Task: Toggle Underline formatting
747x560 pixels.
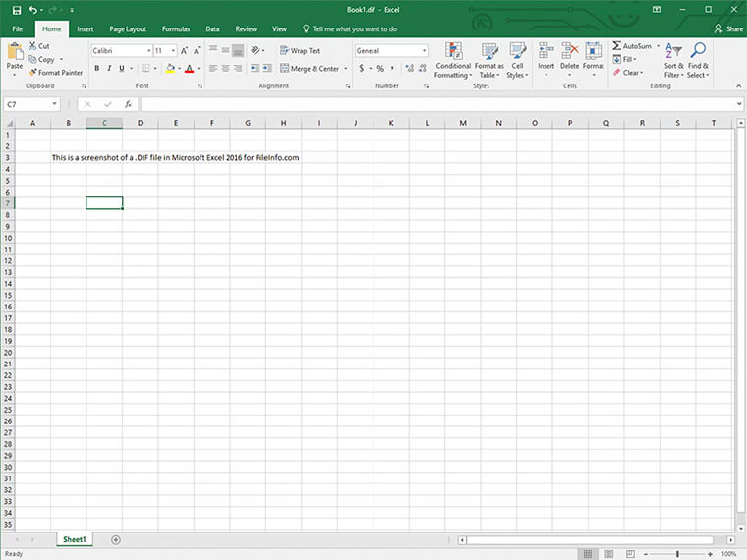Action: (x=122, y=68)
